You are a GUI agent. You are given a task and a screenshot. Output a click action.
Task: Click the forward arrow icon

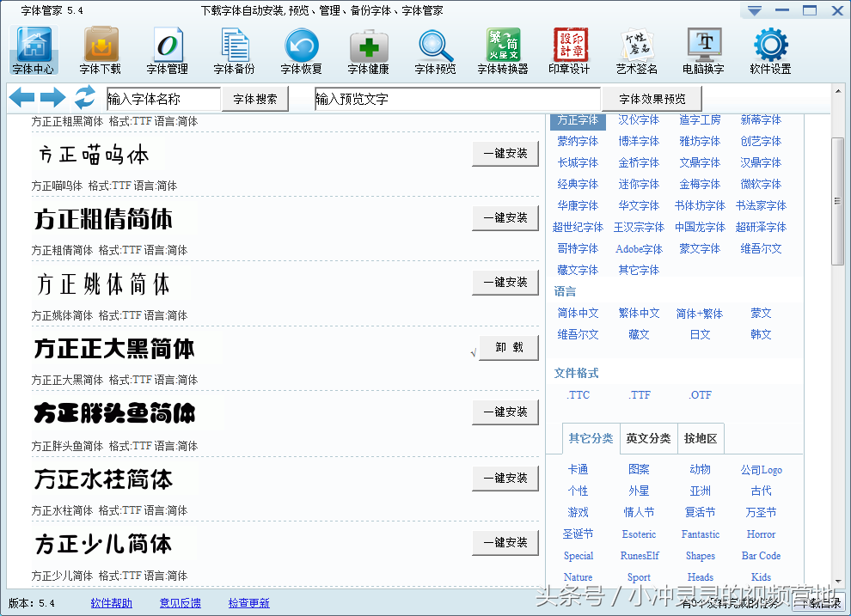point(53,98)
